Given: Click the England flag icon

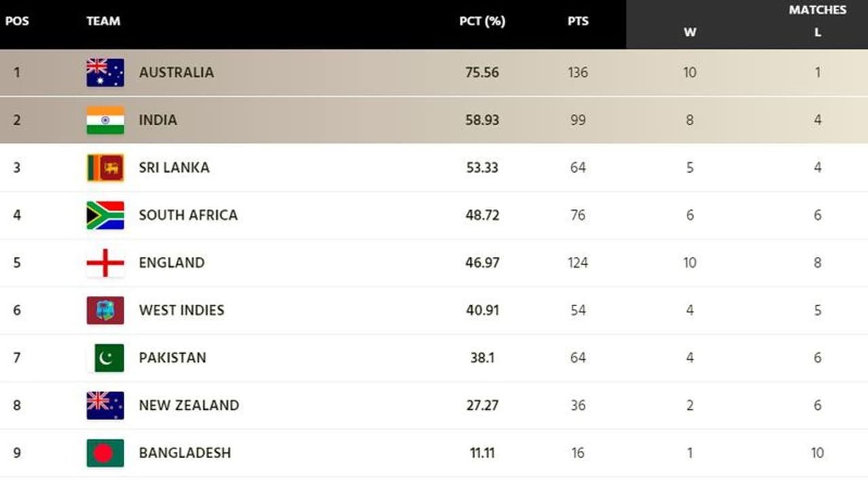Looking at the screenshot, I should 105,263.
